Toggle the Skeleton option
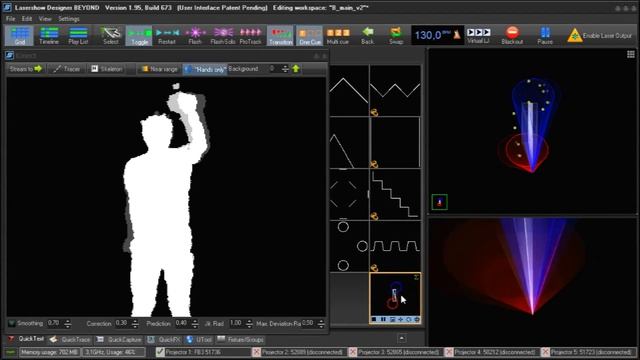Screen dimensions: 640x360 click(x=107, y=69)
